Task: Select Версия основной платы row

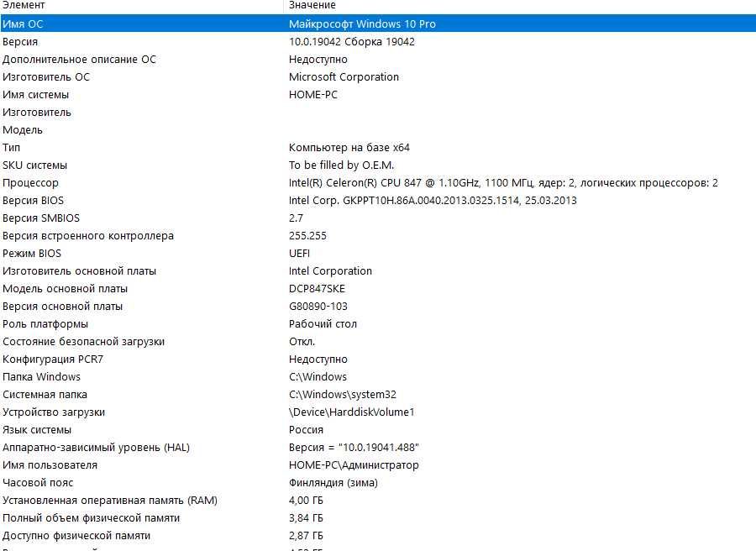Action: pyautogui.click(x=62, y=307)
